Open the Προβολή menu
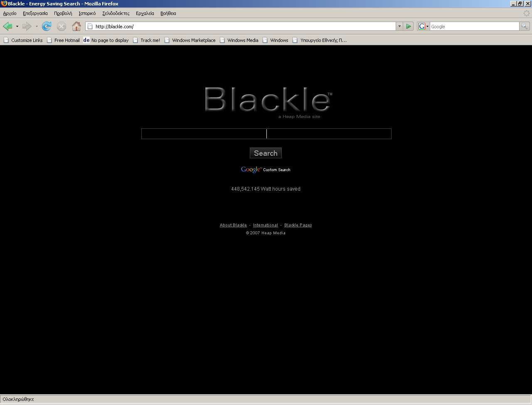The image size is (532, 405). (63, 13)
